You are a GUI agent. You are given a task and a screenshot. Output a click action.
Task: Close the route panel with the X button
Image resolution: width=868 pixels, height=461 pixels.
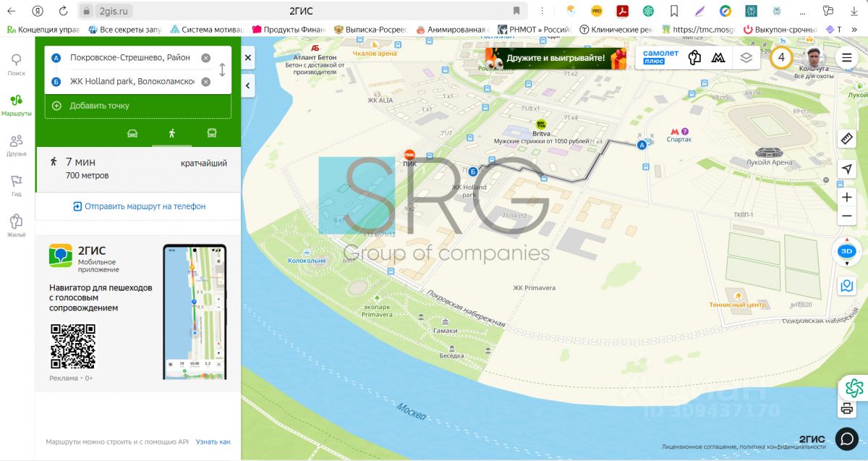248,57
